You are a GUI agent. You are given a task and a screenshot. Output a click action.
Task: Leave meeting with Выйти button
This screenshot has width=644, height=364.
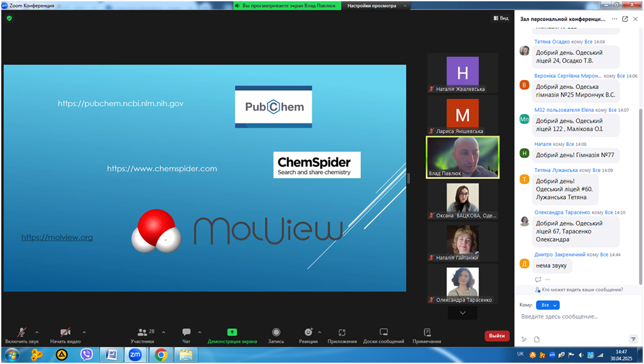497,336
